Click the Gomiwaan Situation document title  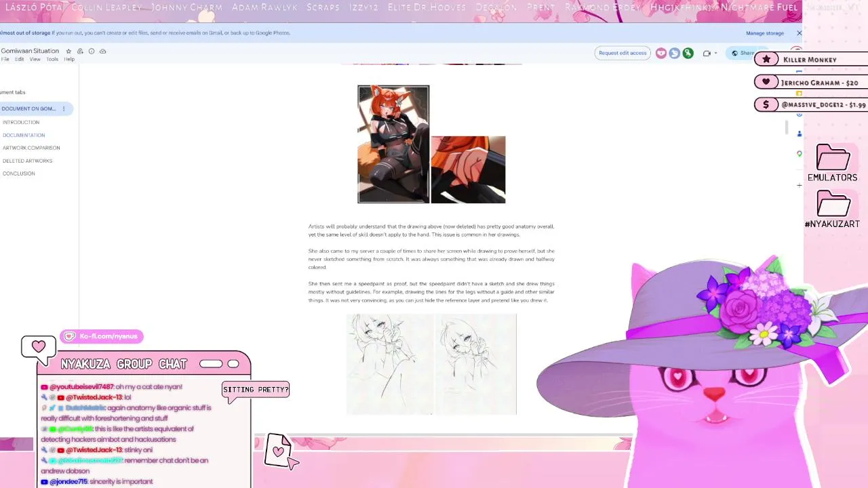click(30, 51)
